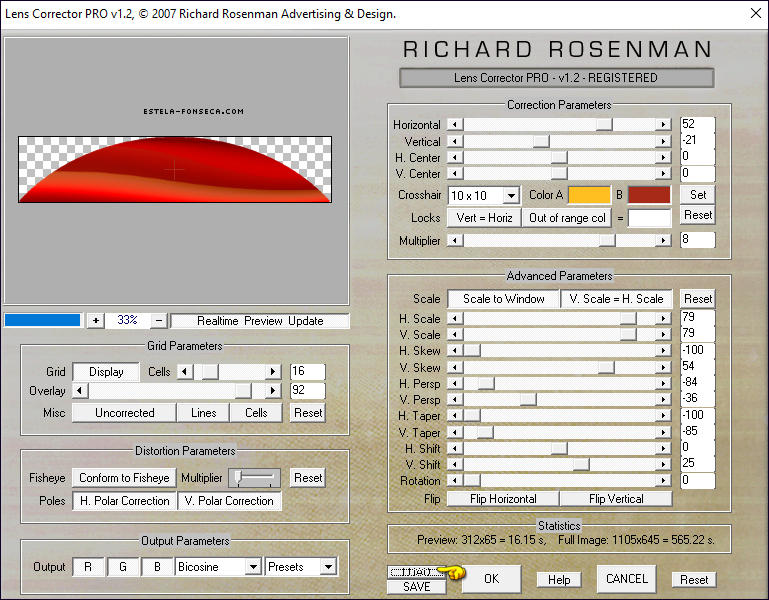Toggle Scale to Window
769x600 pixels.
504,299
